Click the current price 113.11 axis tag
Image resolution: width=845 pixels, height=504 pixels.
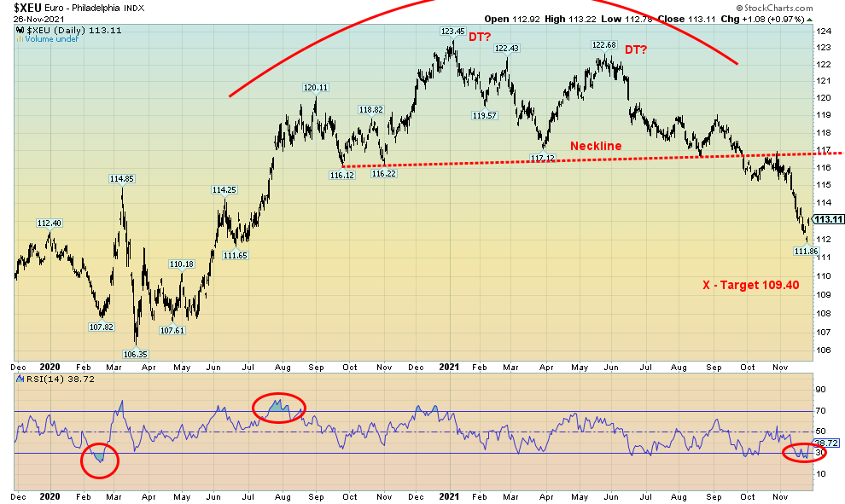(827, 219)
